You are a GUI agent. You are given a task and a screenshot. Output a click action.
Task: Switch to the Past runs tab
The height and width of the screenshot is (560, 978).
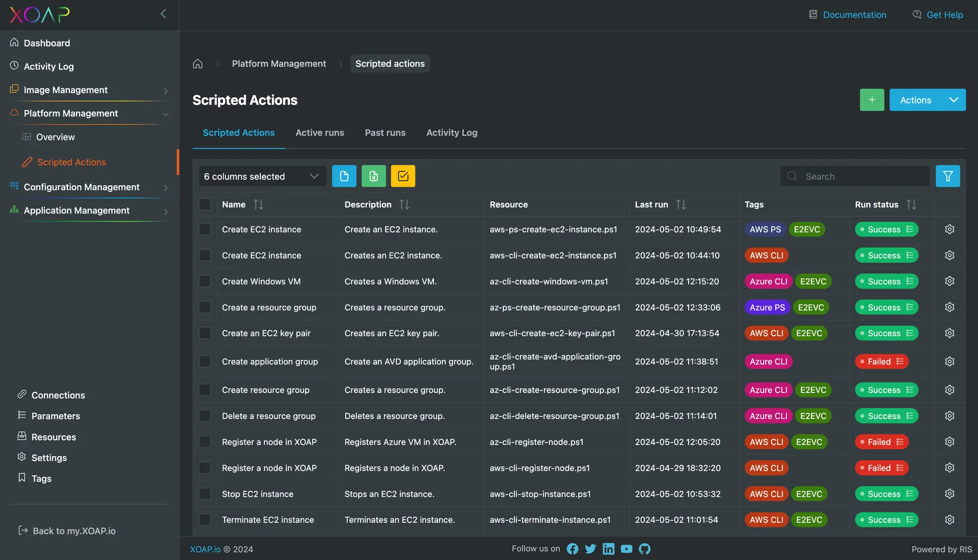pos(385,133)
